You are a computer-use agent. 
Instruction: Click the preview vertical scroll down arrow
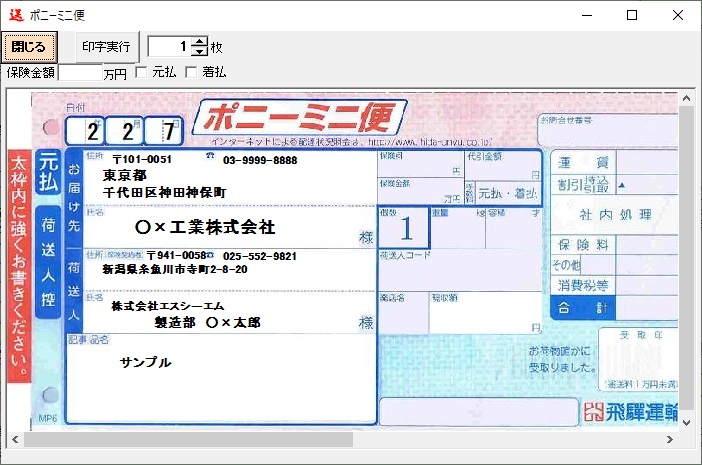pos(686,422)
